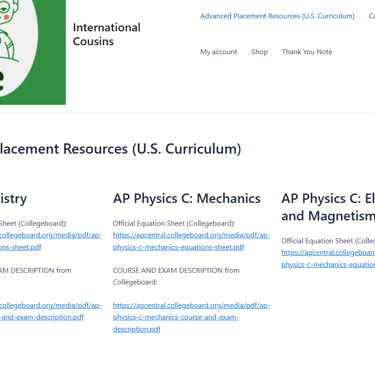The height and width of the screenshot is (366, 375).
Task: Open the International Cousins site title
Action: pos(107,34)
